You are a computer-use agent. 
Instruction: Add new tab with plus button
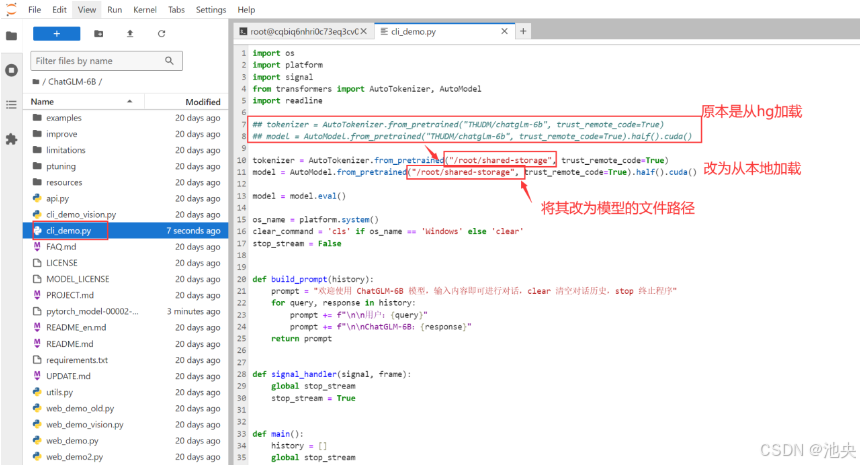tap(523, 32)
